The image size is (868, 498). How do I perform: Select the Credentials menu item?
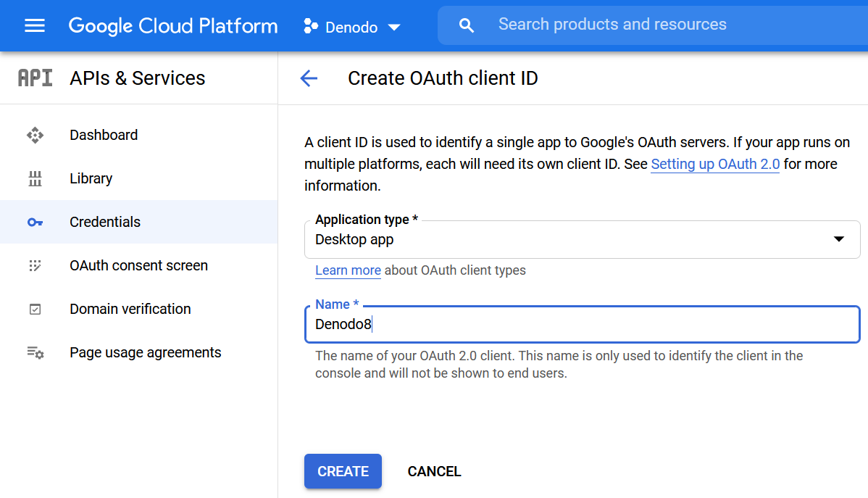(x=138, y=222)
